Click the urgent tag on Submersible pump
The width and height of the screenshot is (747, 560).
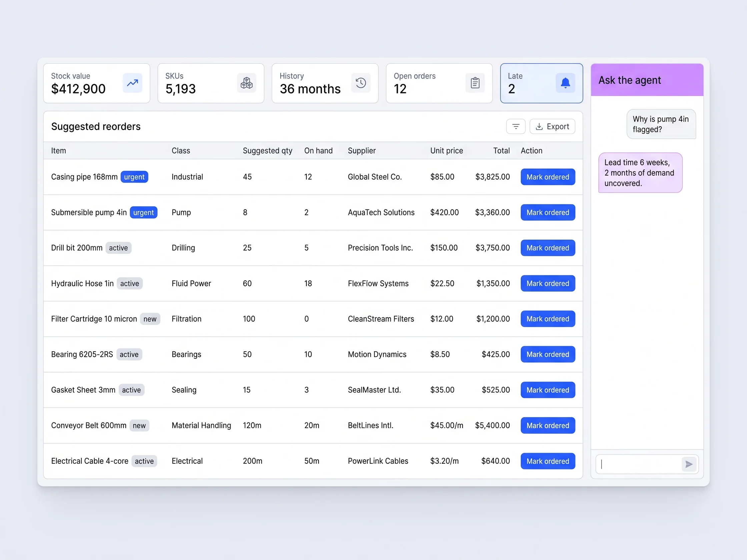pyautogui.click(x=143, y=212)
